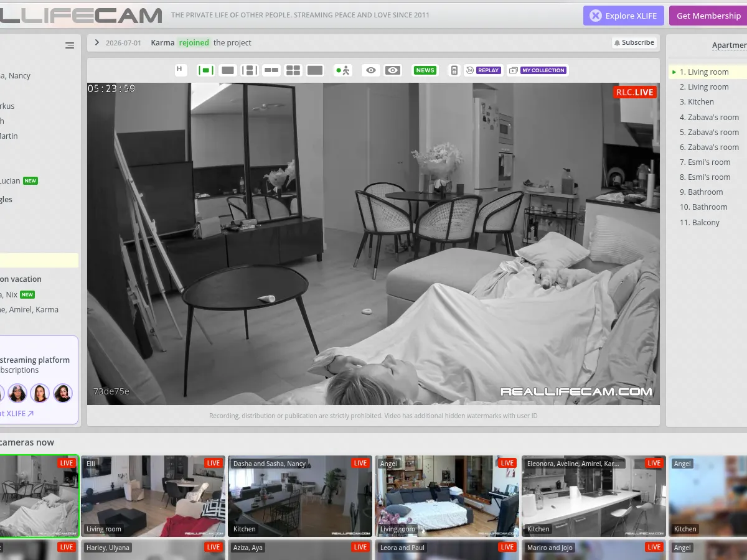
Task: Open Elli Living room live thumbnail
Action: 153,496
